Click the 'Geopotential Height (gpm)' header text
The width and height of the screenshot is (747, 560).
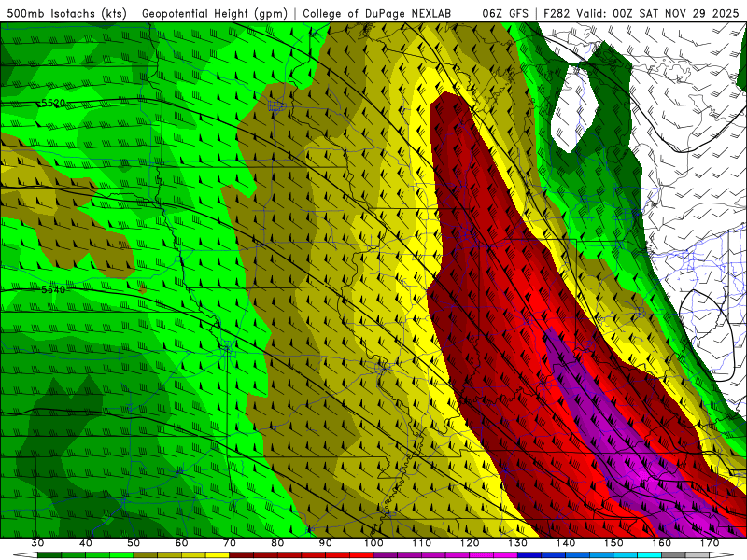click(215, 14)
